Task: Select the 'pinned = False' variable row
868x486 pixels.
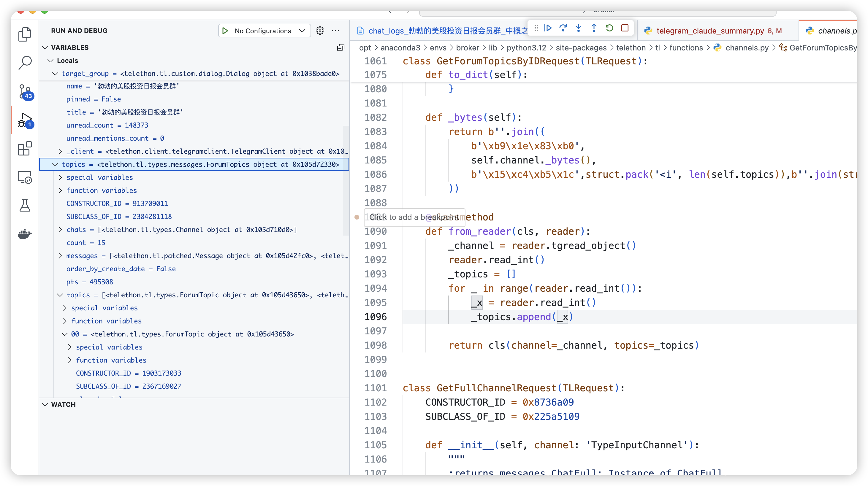Action: (x=194, y=99)
